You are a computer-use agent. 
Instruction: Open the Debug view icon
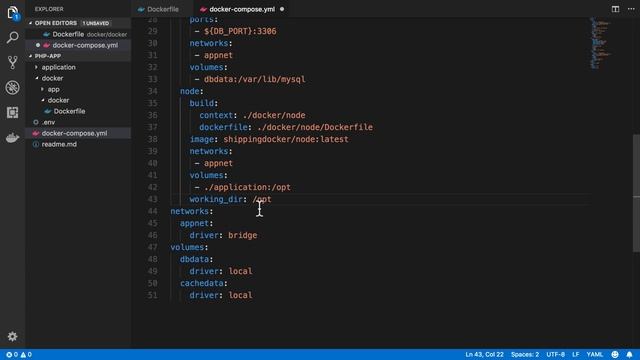click(x=13, y=87)
